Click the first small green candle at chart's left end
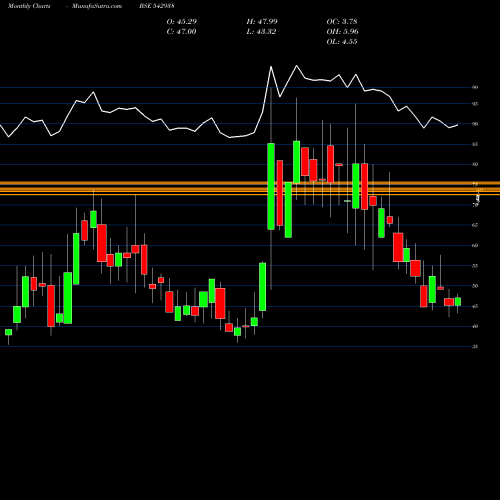Image resolution: width=500 pixels, height=500 pixels. (8, 332)
